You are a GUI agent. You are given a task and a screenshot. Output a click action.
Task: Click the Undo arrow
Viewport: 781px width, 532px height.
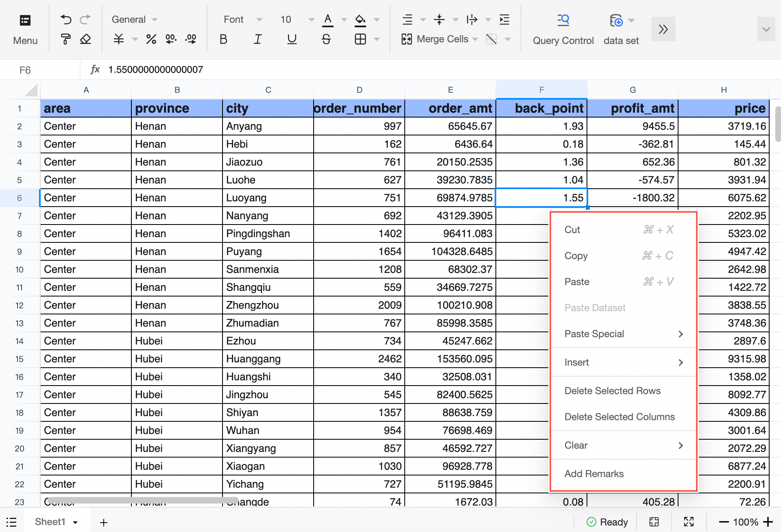click(x=65, y=20)
